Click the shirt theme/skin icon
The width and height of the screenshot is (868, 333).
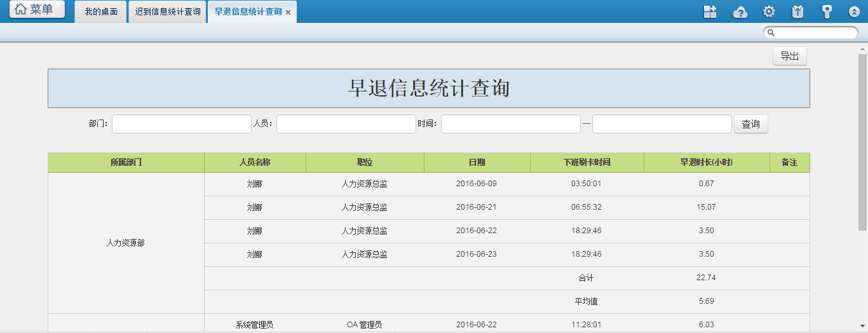[x=798, y=11]
